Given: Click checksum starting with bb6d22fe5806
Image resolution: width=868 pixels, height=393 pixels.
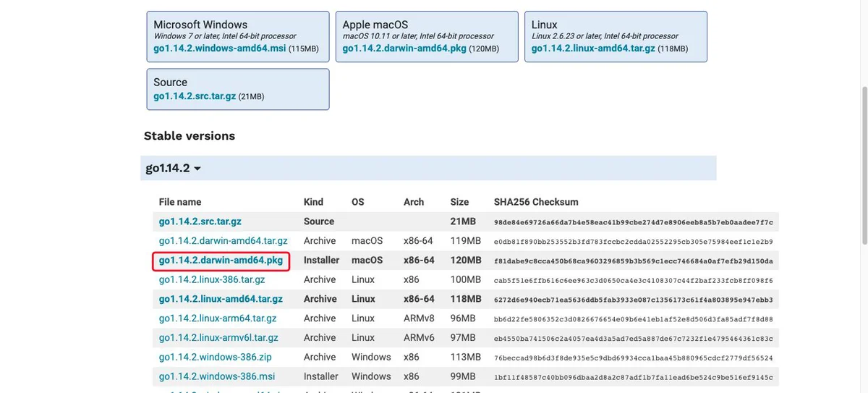Looking at the screenshot, I should coord(634,319).
